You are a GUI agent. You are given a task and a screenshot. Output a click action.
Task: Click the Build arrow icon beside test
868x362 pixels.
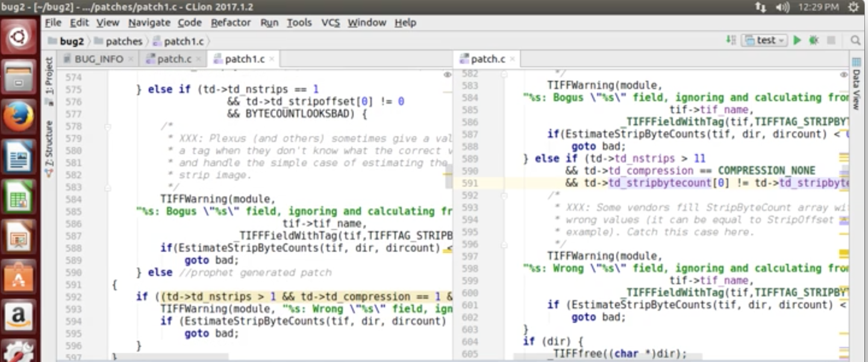[731, 40]
